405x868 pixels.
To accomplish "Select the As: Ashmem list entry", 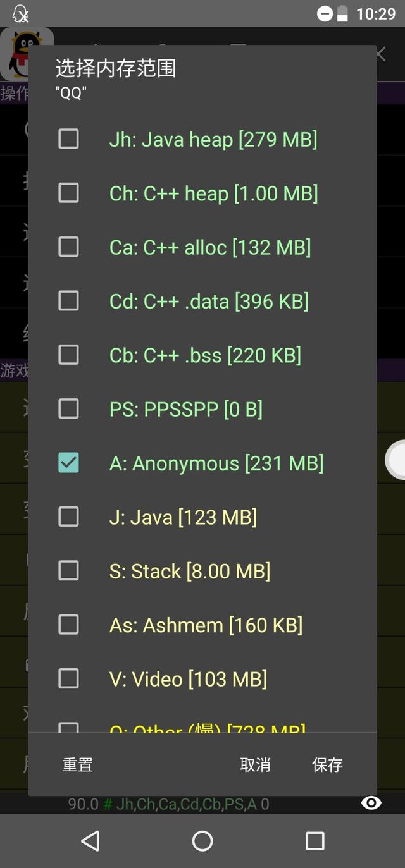I will [202, 625].
